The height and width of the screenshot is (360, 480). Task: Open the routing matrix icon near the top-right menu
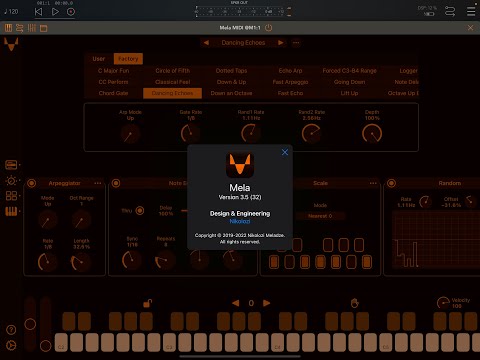[450, 12]
